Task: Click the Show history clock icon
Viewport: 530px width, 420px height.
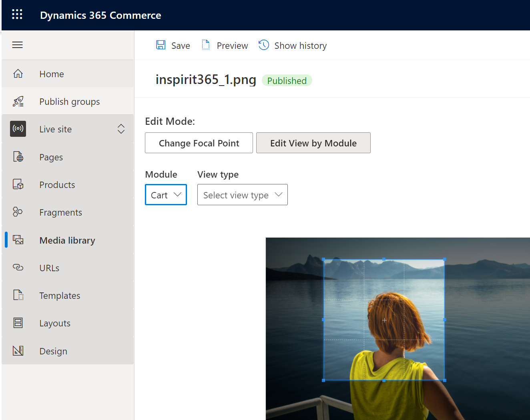Action: point(264,45)
